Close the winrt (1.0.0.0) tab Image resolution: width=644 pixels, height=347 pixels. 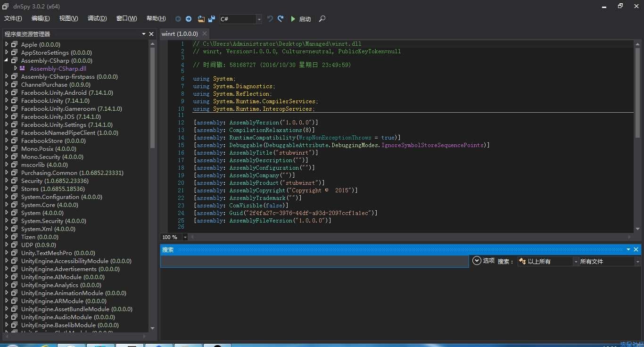click(205, 34)
